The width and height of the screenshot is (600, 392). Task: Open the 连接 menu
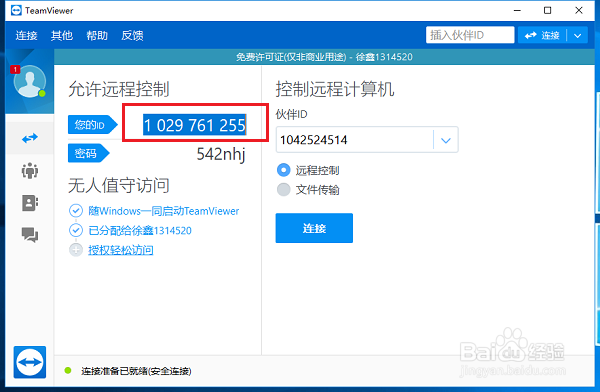pos(26,35)
